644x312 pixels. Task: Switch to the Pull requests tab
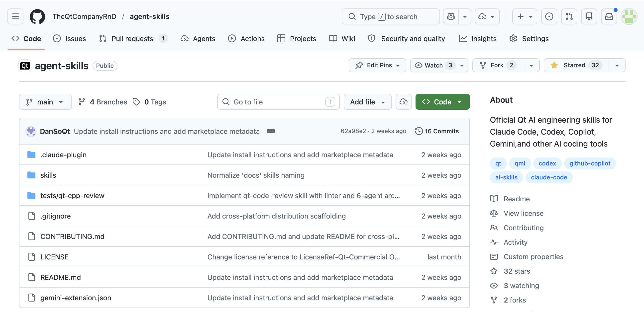(132, 38)
